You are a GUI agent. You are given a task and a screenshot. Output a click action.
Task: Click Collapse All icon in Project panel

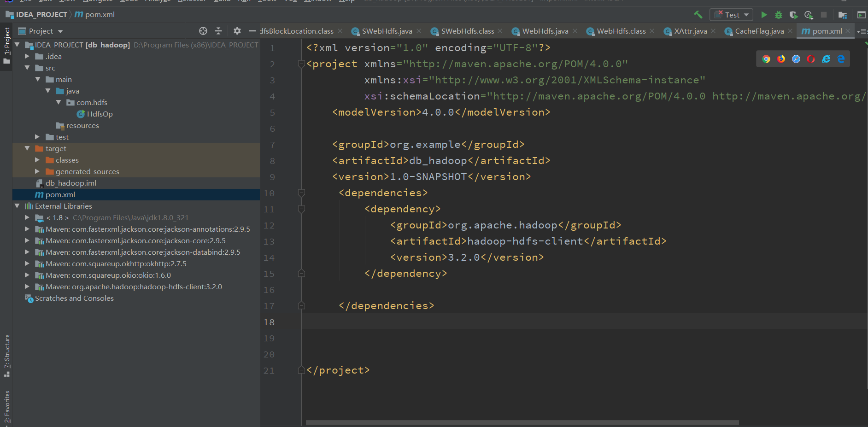218,31
